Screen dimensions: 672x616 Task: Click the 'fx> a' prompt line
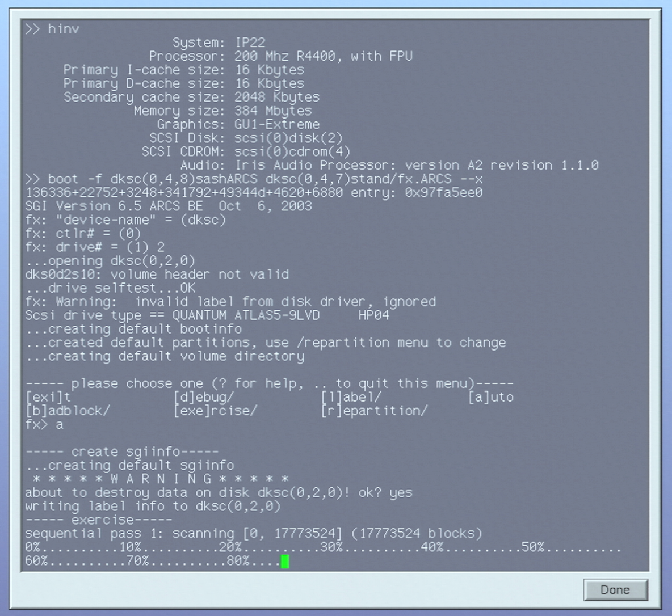point(44,424)
